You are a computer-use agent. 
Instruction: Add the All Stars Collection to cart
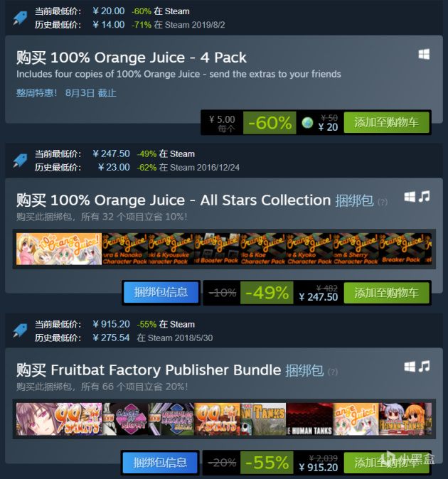click(387, 293)
